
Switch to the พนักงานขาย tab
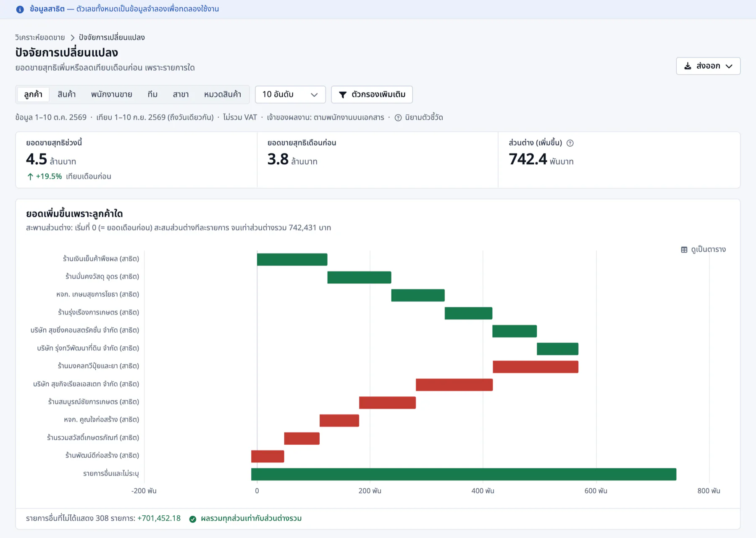pyautogui.click(x=112, y=95)
